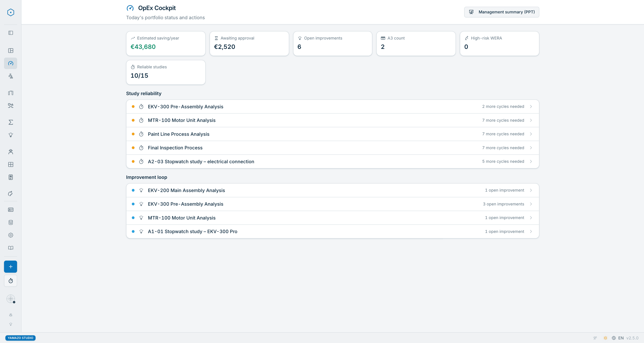
Task: Open the hierarchy tree sidebar icon
Action: point(11,76)
